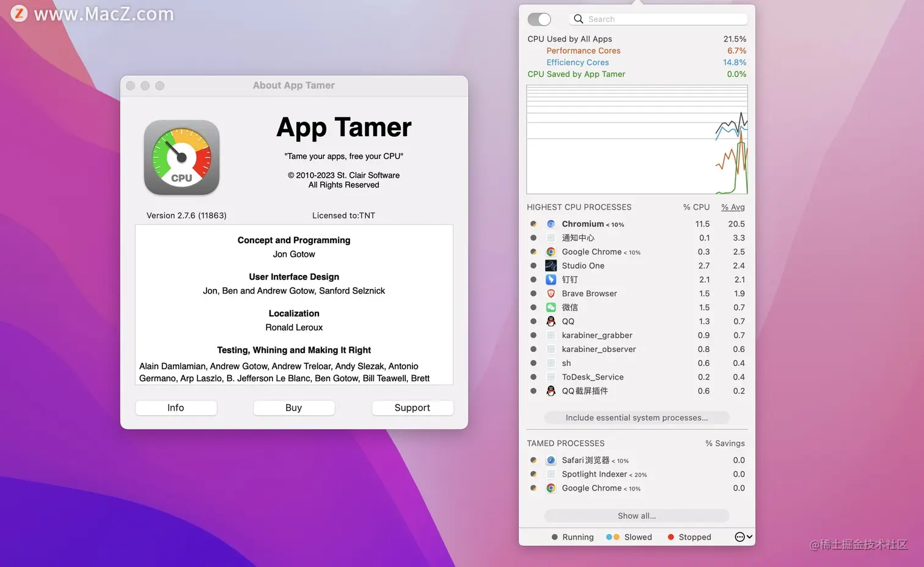This screenshot has width=924, height=567.
Task: Sort processes by the % Avg column
Action: [x=733, y=207]
